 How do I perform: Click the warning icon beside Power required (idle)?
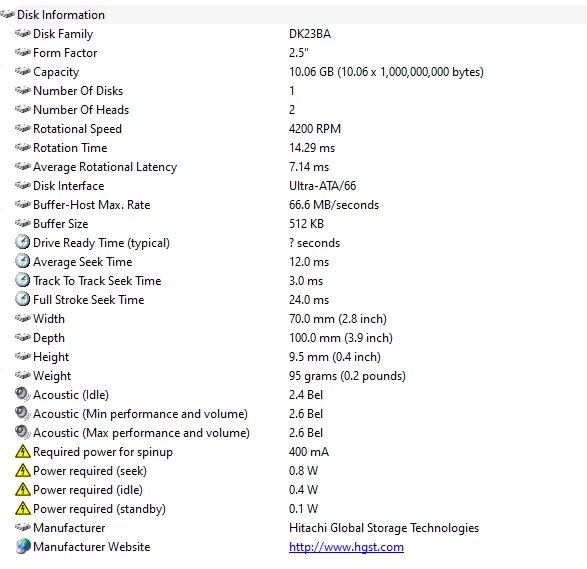(x=22, y=490)
